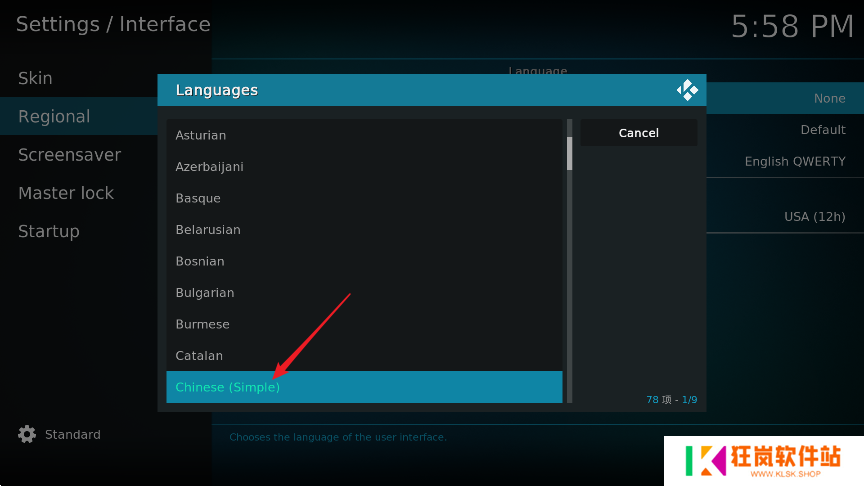The image size is (864, 486).
Task: Open English QWERTY keyboard layout setting
Action: [x=794, y=162]
